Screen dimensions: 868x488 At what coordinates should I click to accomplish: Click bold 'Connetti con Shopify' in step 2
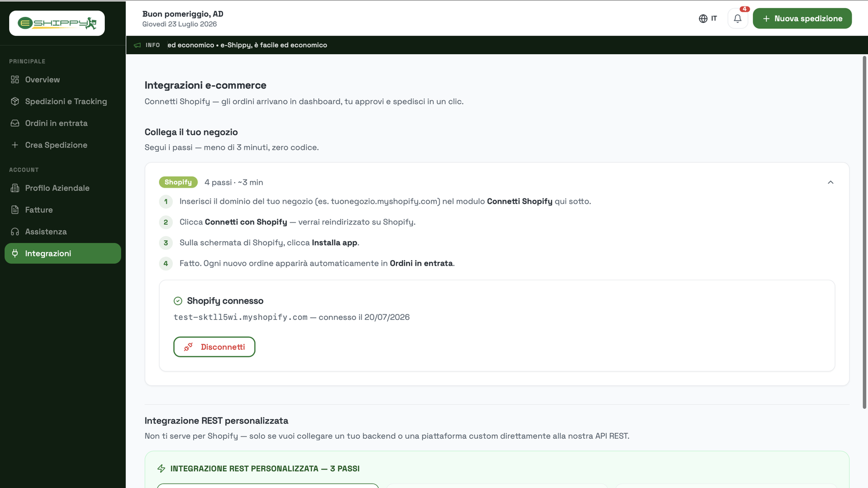[x=246, y=222]
